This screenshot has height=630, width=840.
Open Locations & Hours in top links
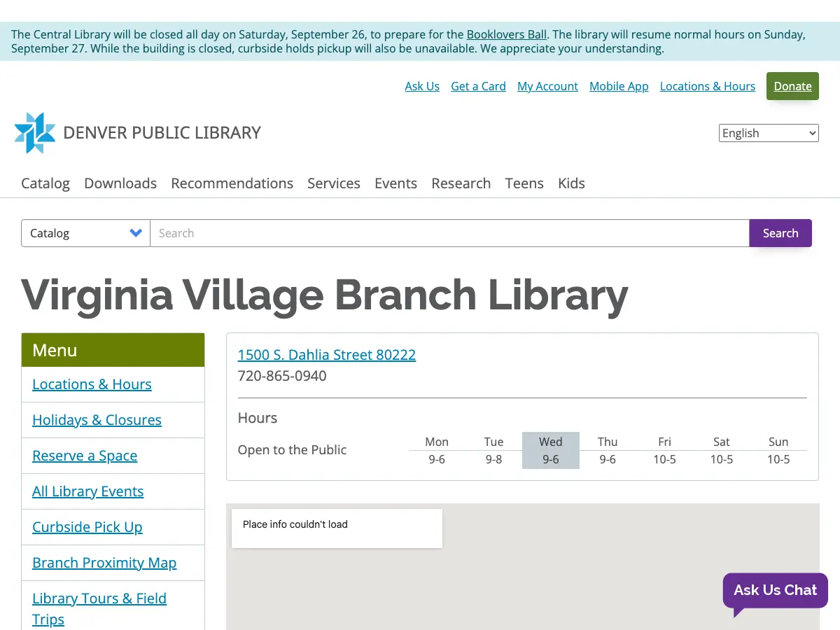point(708,86)
